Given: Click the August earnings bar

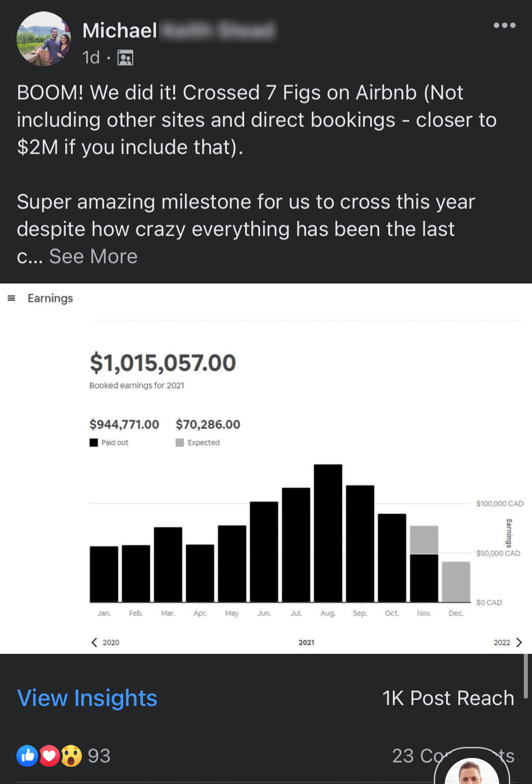Looking at the screenshot, I should pyautogui.click(x=328, y=533).
